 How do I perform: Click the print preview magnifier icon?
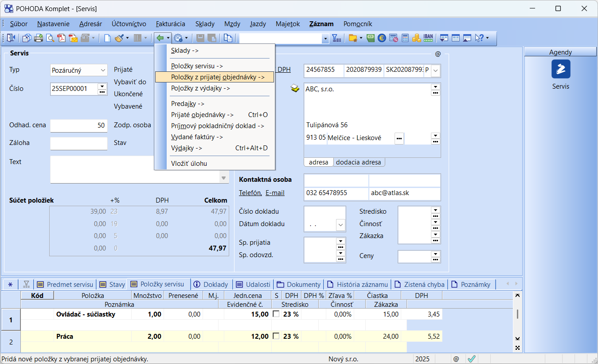[x=50, y=38]
